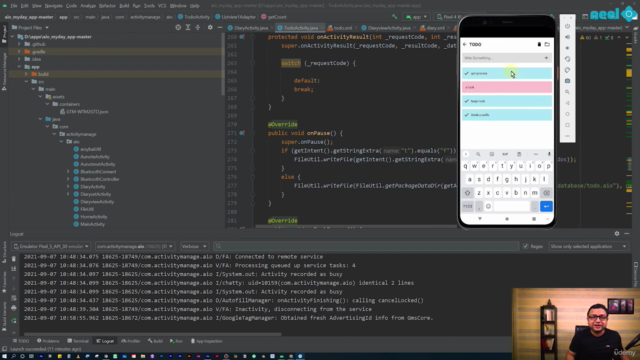640x360 pixels.
Task: Click the getCount breadcrumb
Action: point(274,17)
